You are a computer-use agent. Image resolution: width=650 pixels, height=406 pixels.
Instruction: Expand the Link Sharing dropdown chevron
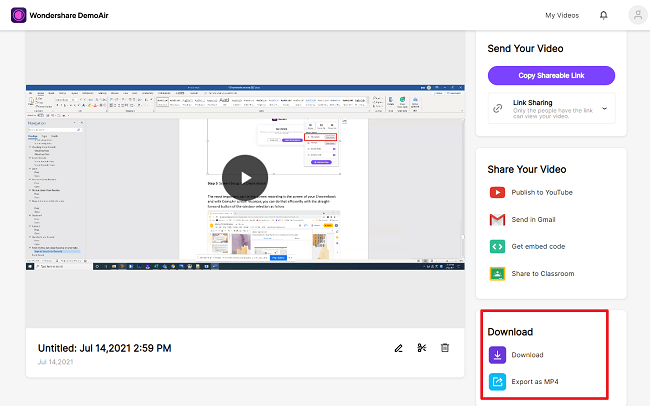point(604,109)
